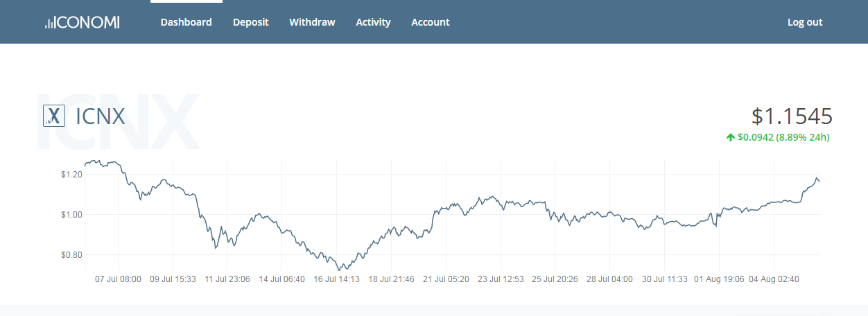Viewport: 868px width, 316px height.
Task: Click the 11 Jul 23:06 axis label
Action: (x=227, y=279)
